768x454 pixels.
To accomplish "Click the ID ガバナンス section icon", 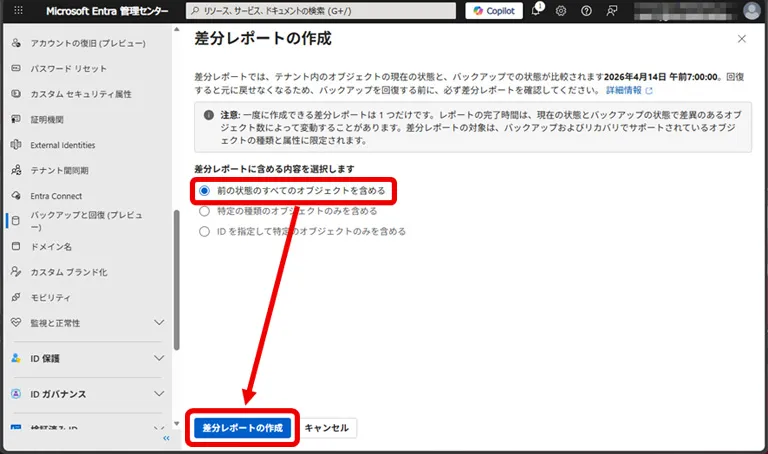I will [x=16, y=394].
